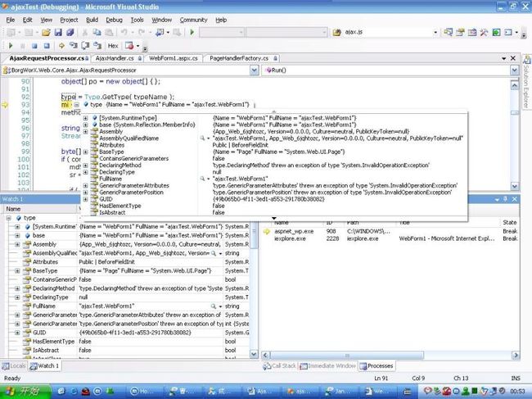Click the Step Over icon

tap(85, 46)
